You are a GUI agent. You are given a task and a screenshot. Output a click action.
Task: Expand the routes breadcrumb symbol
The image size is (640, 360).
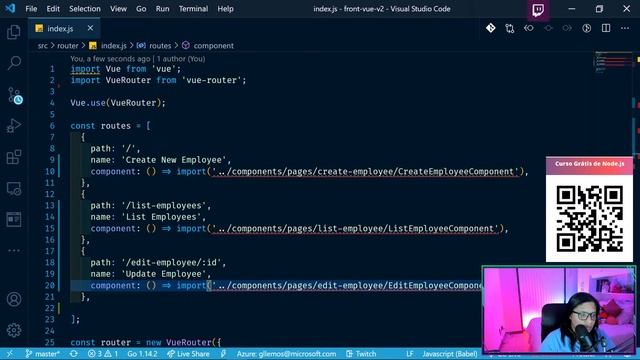(154, 46)
